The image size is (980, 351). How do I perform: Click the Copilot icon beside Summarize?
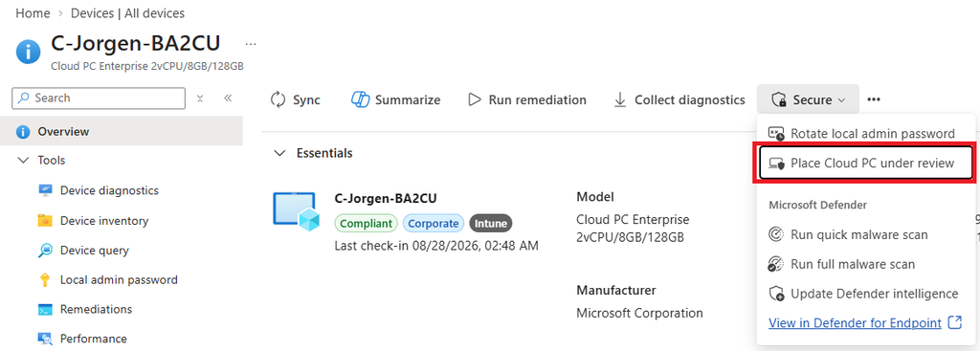(360, 99)
